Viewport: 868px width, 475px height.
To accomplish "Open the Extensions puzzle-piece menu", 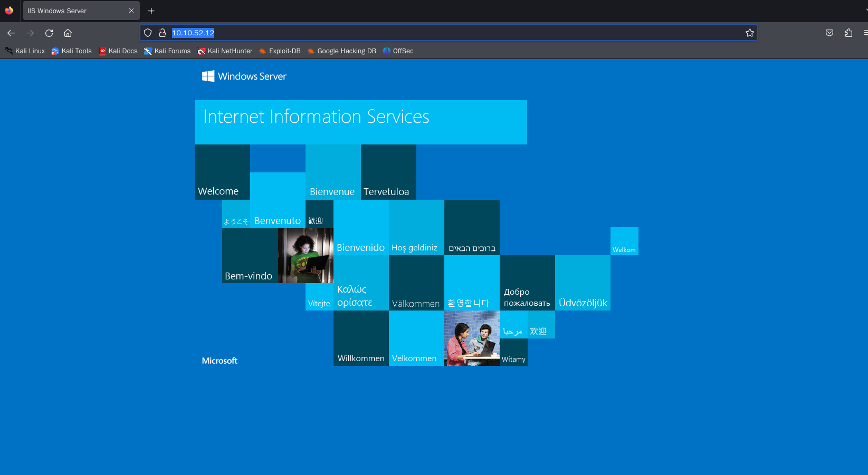I will pos(848,33).
